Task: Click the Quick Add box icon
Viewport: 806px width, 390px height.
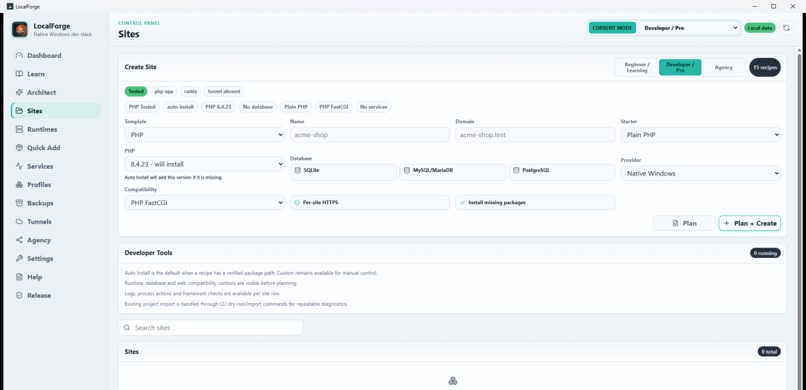Action: 20,148
